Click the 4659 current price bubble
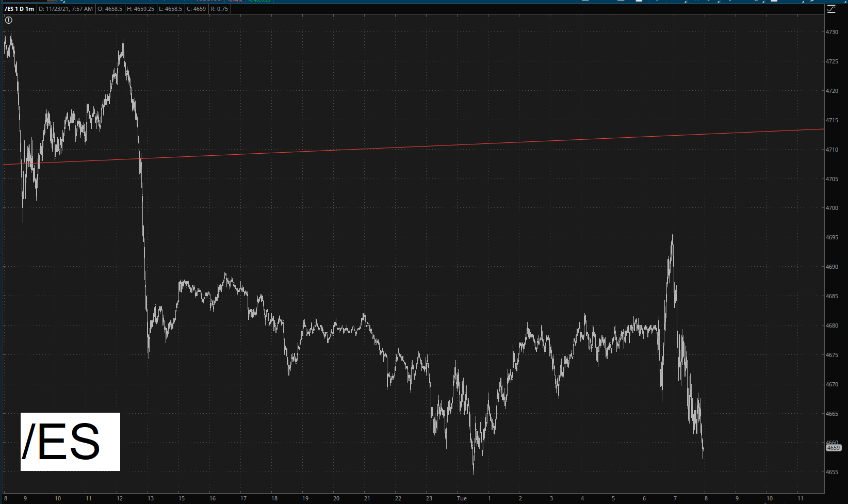This screenshot has width=848, height=504. (834, 448)
